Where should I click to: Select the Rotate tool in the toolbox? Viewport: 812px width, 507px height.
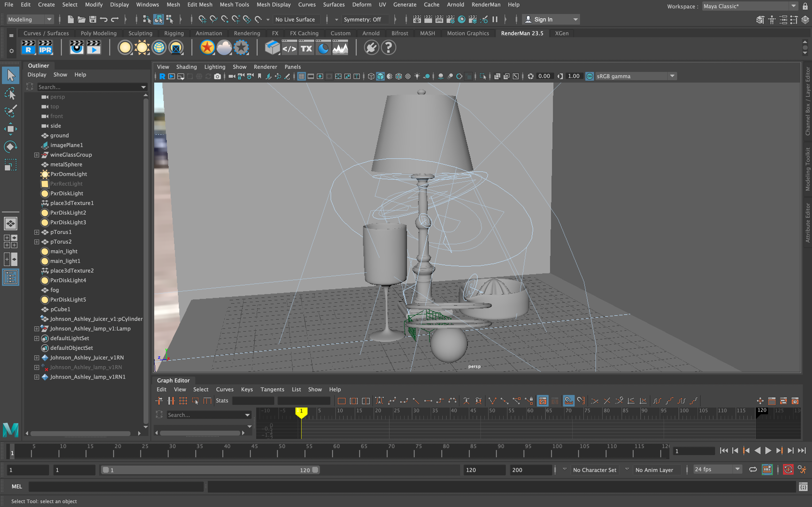coord(10,147)
